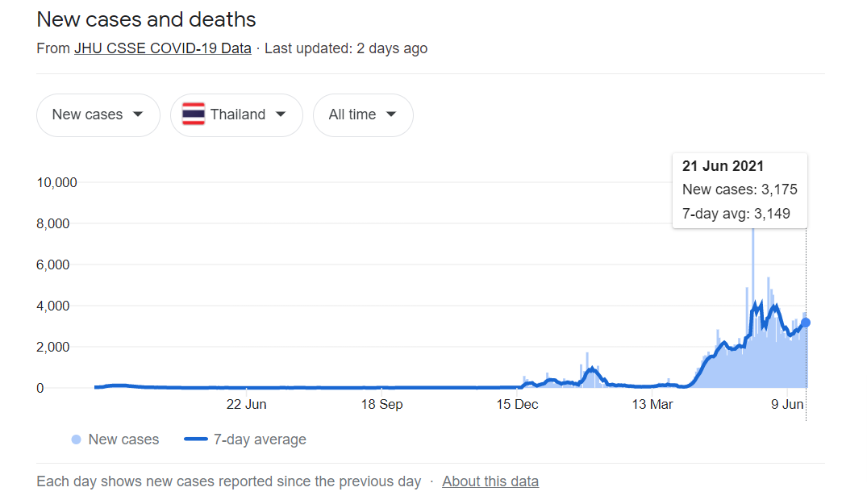This screenshot has width=867, height=504.
Task: Open the New cases metric dropdown
Action: (x=98, y=115)
